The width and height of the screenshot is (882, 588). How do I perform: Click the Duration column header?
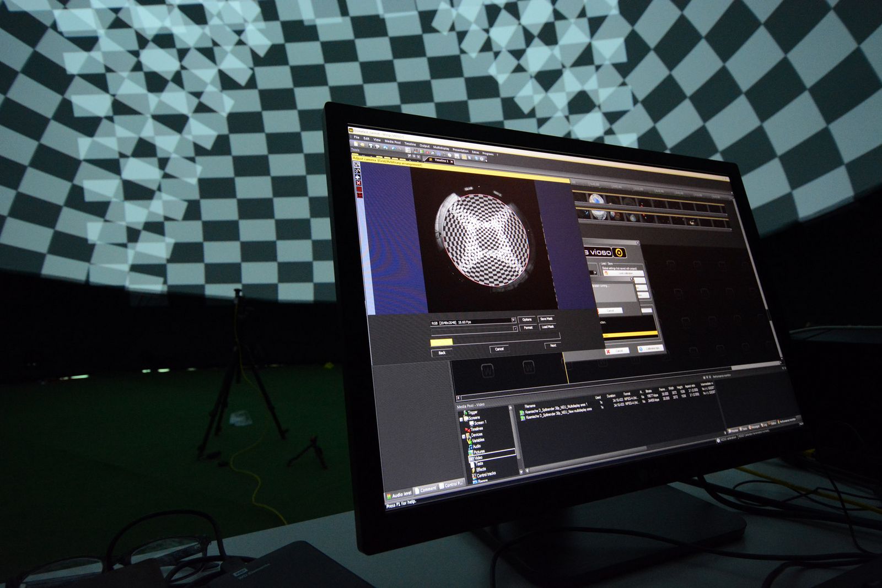pos(611,396)
